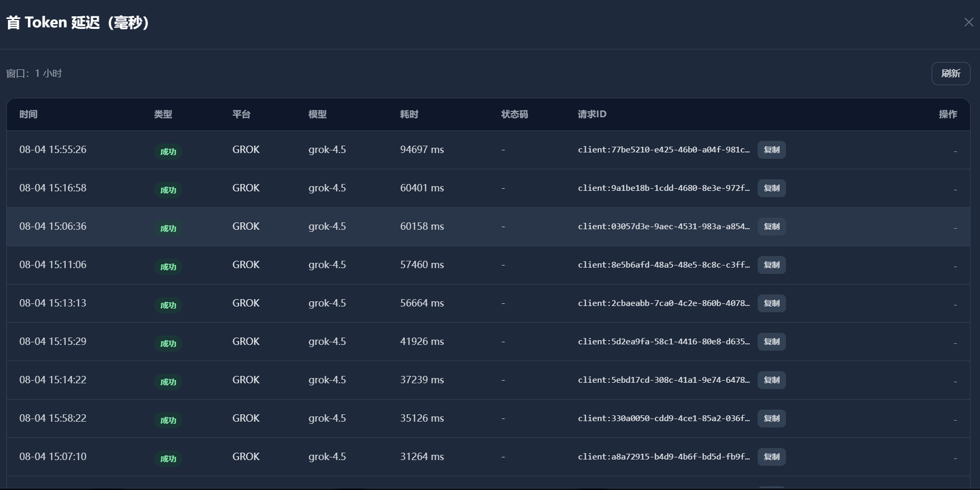Click the 60401 ms latency value
Image resolution: width=980 pixels, height=490 pixels.
click(x=422, y=188)
